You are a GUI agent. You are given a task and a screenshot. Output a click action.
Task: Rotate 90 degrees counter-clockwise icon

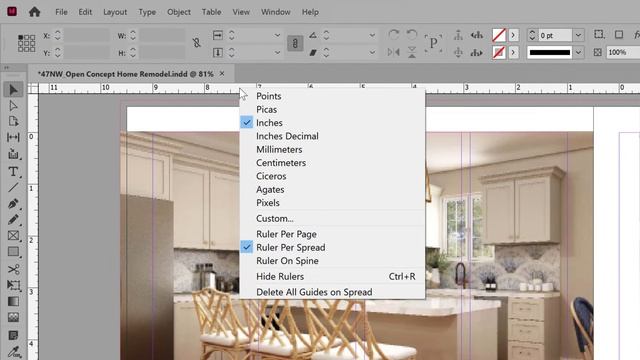[412, 35]
